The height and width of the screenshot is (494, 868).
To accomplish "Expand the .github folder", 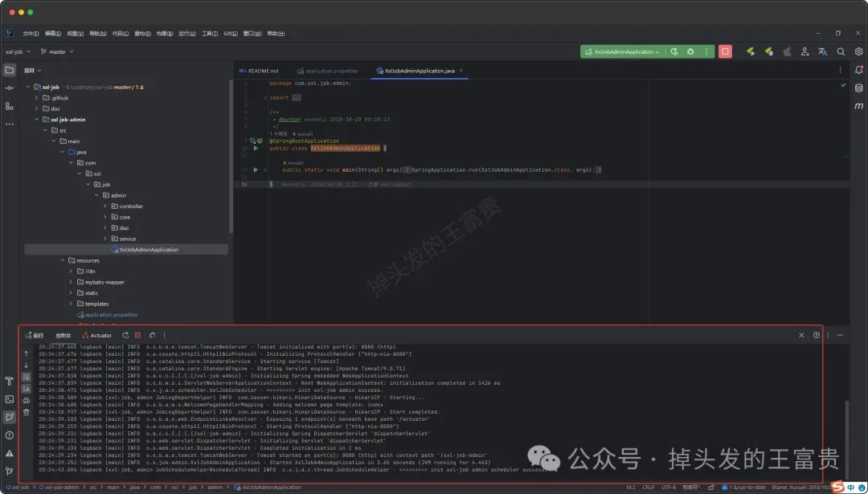I will click(x=37, y=98).
